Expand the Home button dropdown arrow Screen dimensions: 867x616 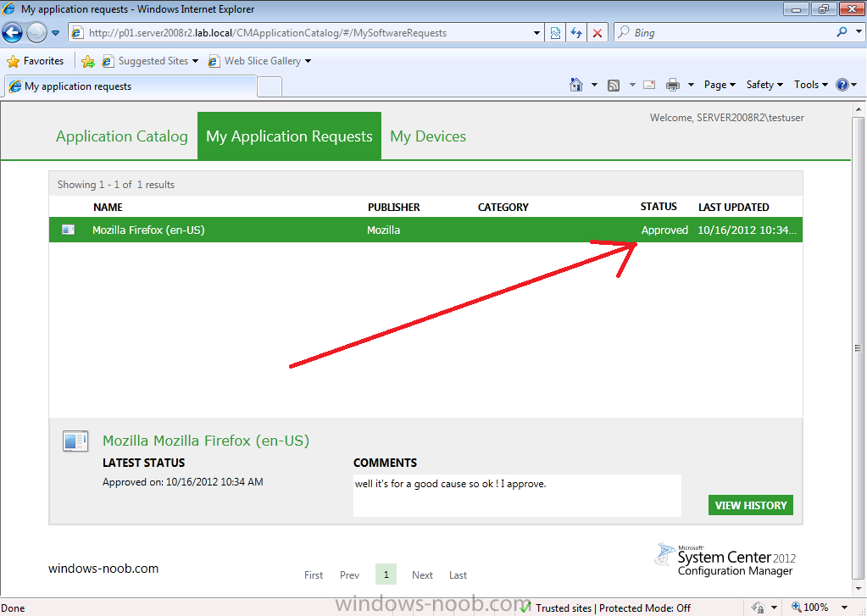pyautogui.click(x=594, y=85)
